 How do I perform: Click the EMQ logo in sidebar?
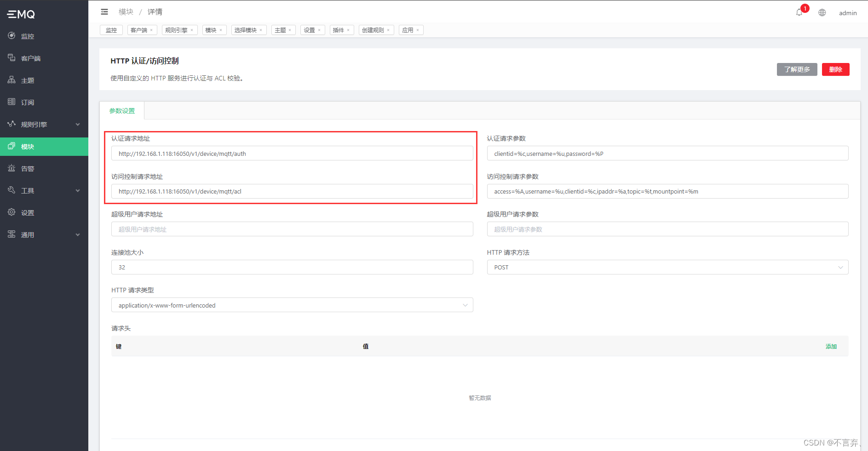tap(21, 14)
